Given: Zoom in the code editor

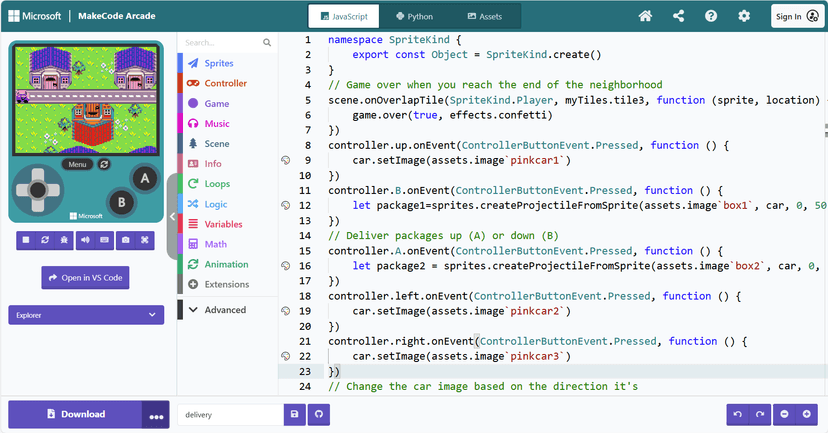Looking at the screenshot, I should click(806, 415).
